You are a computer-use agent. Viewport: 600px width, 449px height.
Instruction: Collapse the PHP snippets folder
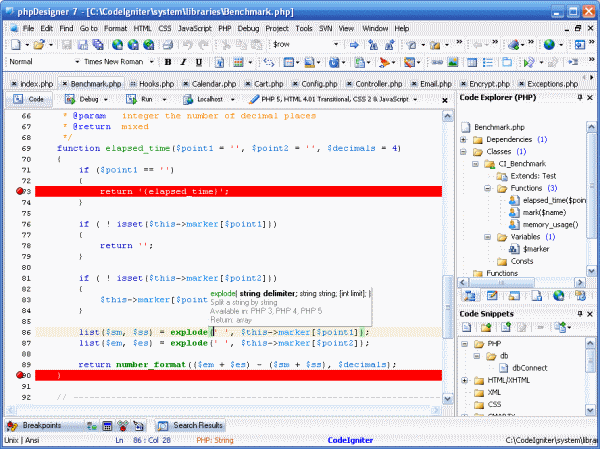[x=465, y=344]
